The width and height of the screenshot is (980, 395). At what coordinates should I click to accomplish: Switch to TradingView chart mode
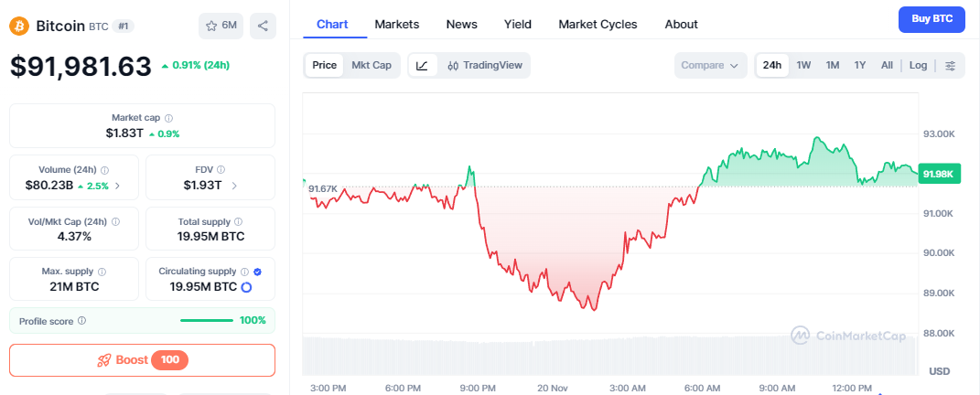(x=485, y=66)
